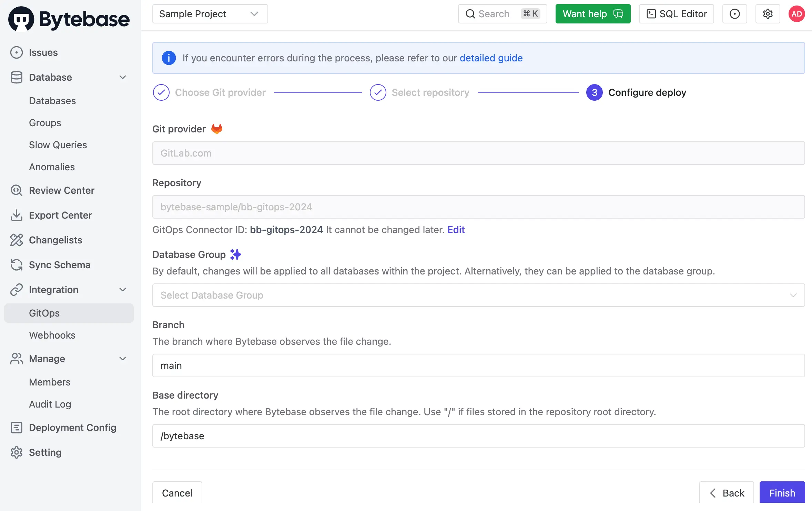Click the Changelists label in sidebar
The height and width of the screenshot is (511, 812).
55,240
